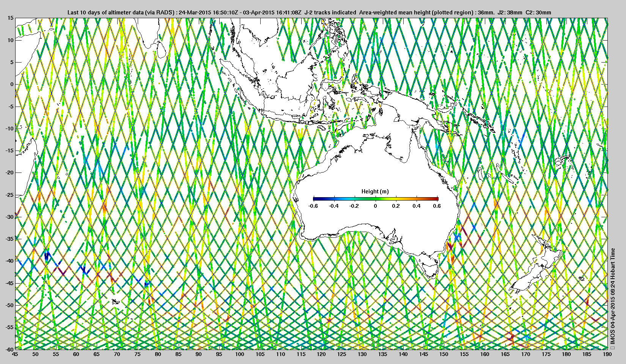This screenshot has height=364, width=626.
Task: Click latitude axis tick "-35"
Action: coord(10,239)
